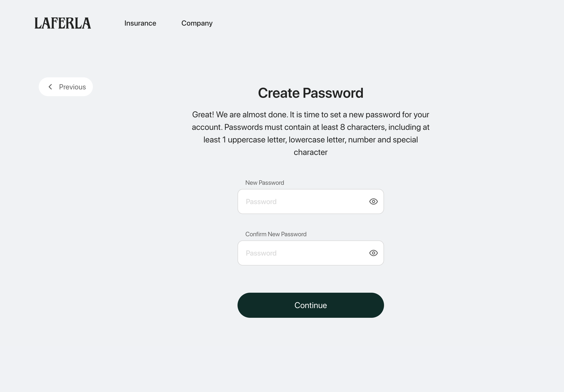Toggle the New Password eye icon
The image size is (564, 392).
(373, 201)
